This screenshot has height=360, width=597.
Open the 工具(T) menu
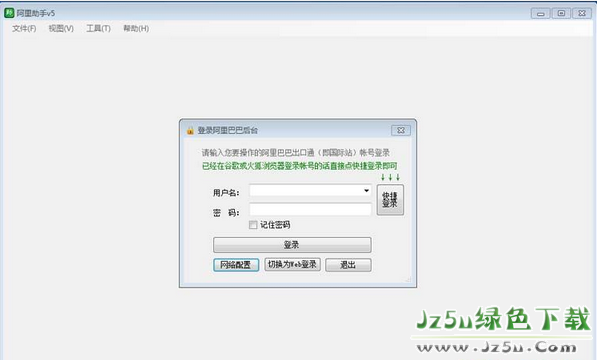pos(98,29)
